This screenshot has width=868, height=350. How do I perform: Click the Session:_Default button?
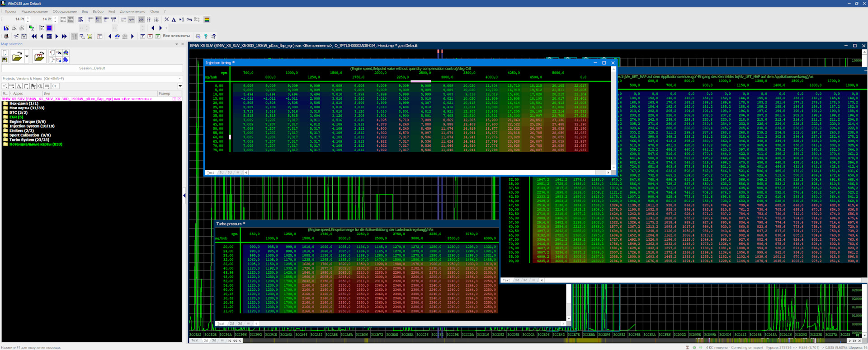(x=92, y=68)
